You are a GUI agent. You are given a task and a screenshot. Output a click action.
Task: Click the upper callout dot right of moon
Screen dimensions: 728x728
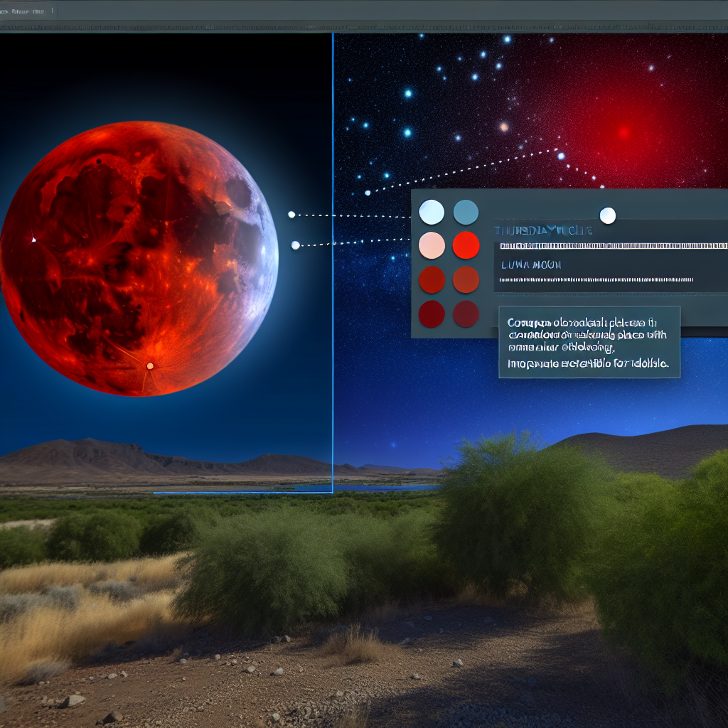tap(291, 214)
